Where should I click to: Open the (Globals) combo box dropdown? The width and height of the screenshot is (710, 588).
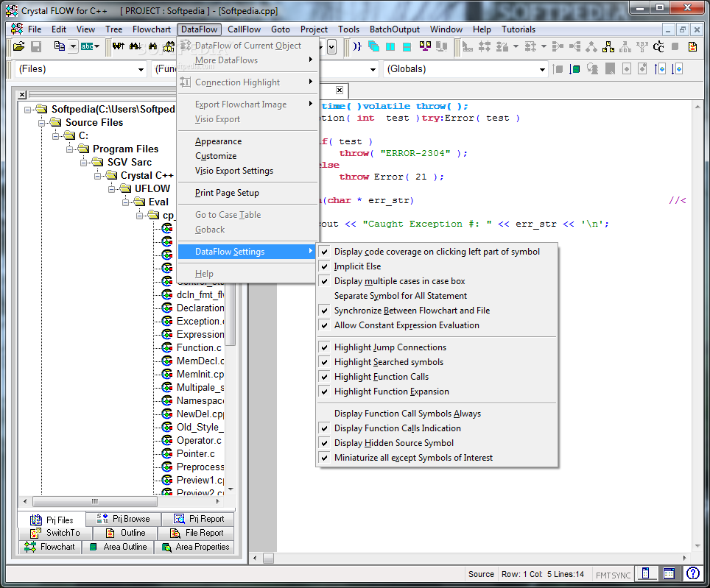point(542,69)
